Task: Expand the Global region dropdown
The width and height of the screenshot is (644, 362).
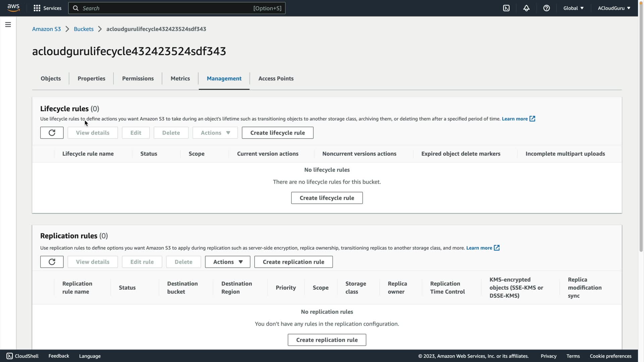Action: tap(573, 8)
